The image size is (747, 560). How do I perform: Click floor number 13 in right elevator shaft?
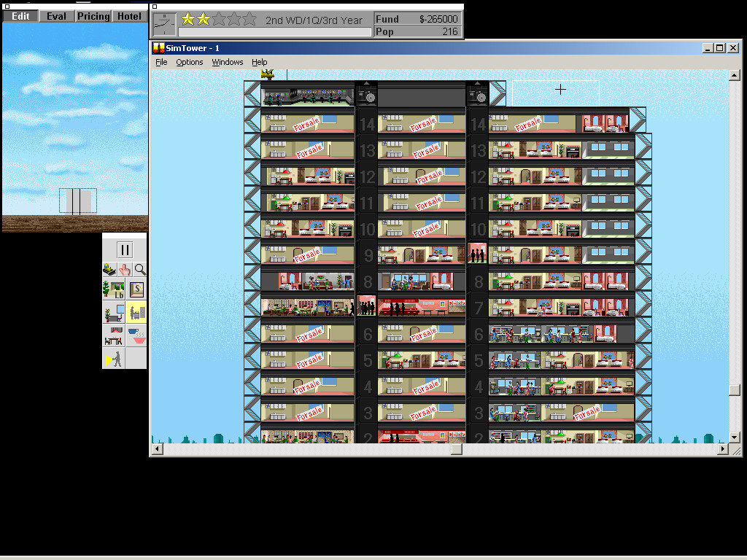477,151
